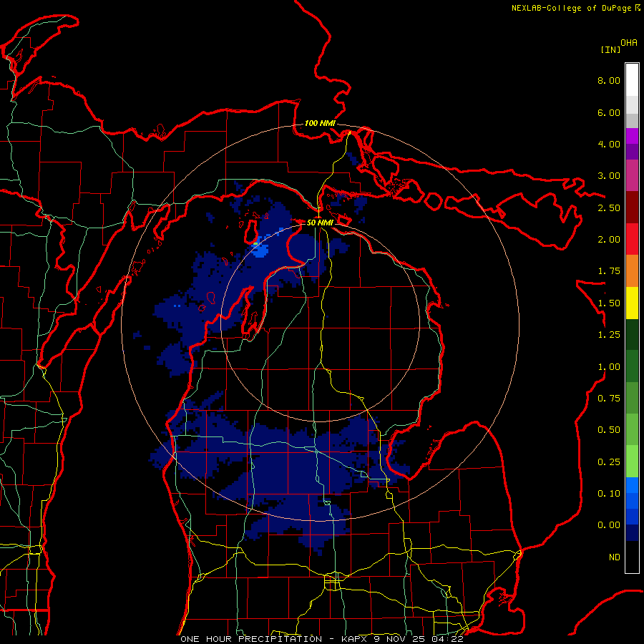Click the 1.00 legend value
Screen dimensions: 644x644
(x=609, y=367)
